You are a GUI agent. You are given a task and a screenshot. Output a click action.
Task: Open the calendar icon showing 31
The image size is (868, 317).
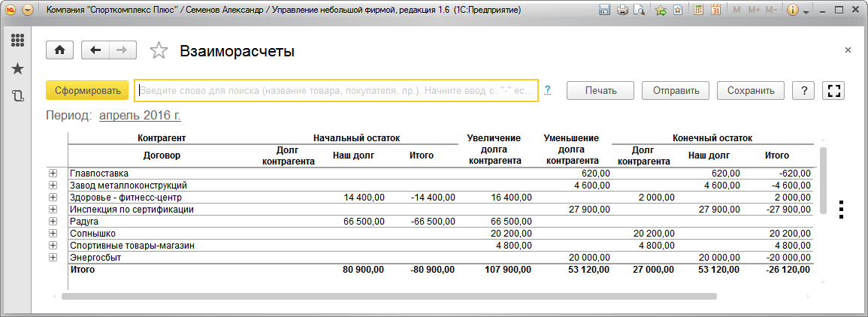(715, 10)
